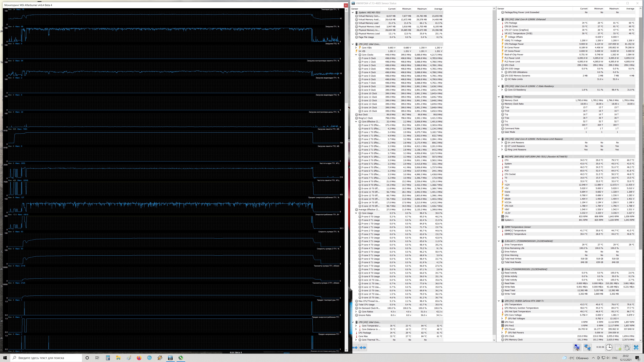Expand the Core VIDs tree node

tap(356, 48)
